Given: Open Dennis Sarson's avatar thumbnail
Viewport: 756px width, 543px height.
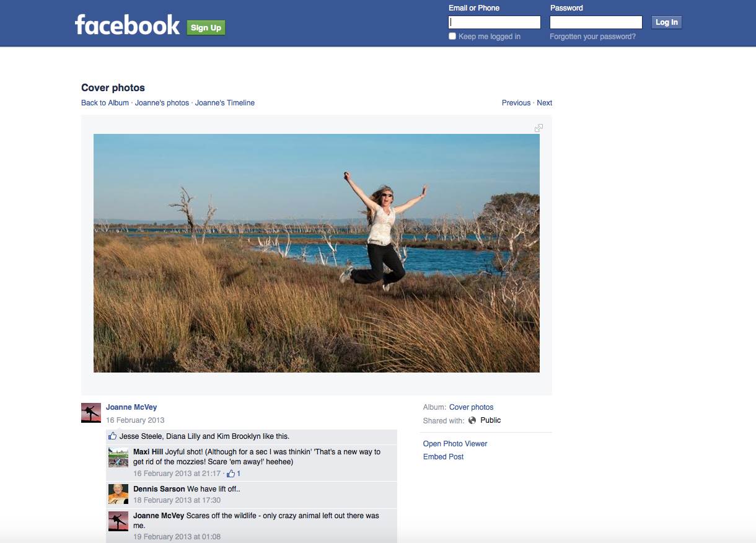Looking at the screenshot, I should coord(118,494).
